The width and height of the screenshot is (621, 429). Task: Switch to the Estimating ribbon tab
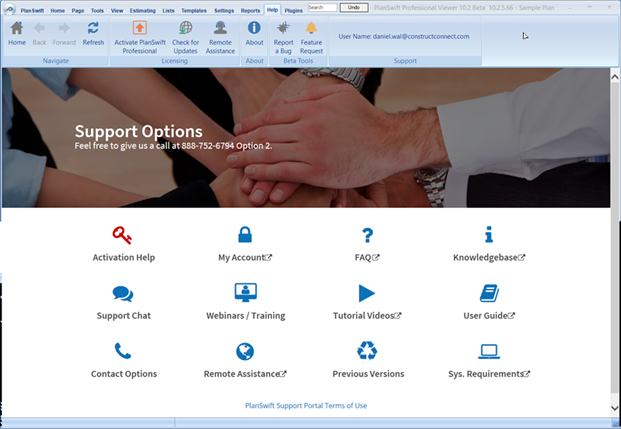[143, 11]
